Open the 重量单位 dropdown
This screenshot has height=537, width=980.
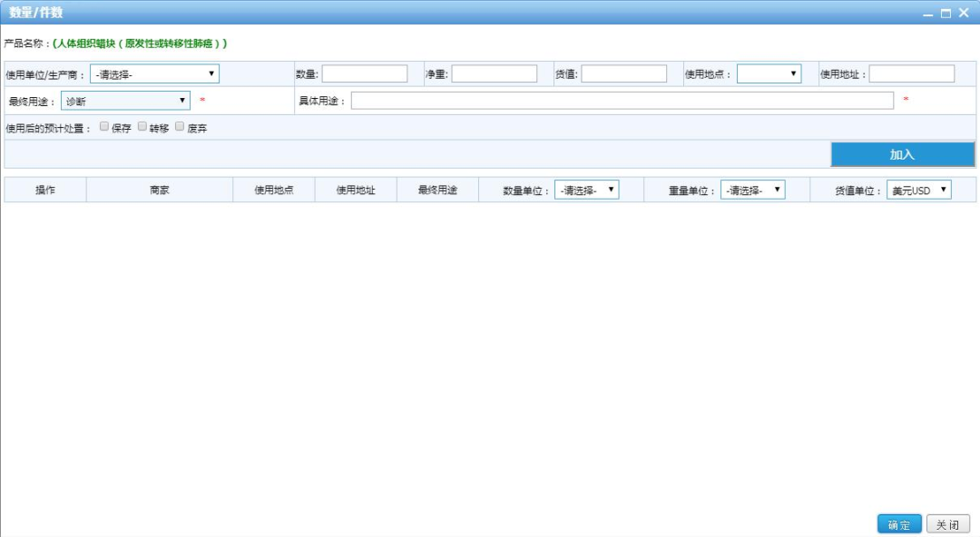751,190
